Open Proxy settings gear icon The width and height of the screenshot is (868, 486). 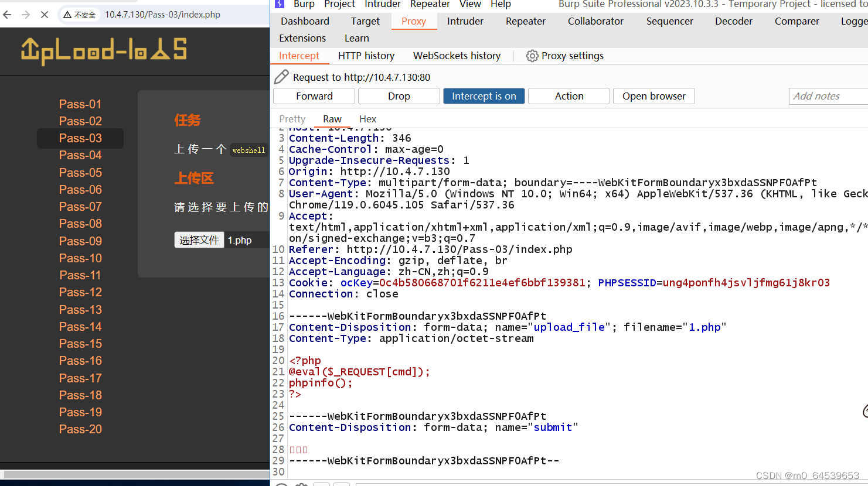click(x=532, y=56)
